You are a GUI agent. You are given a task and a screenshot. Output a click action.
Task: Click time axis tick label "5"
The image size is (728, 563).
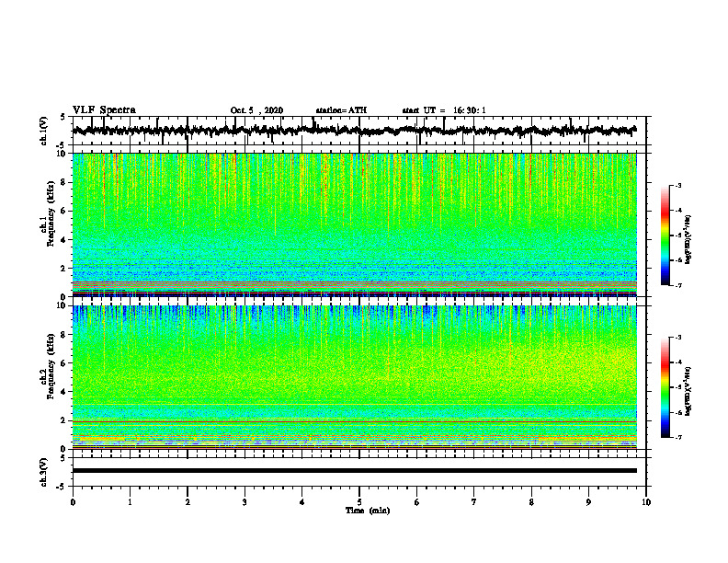pos(359,502)
